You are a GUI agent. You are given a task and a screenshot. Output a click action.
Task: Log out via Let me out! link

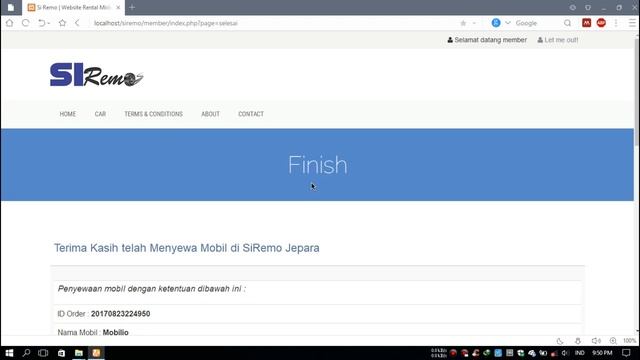[x=558, y=40]
